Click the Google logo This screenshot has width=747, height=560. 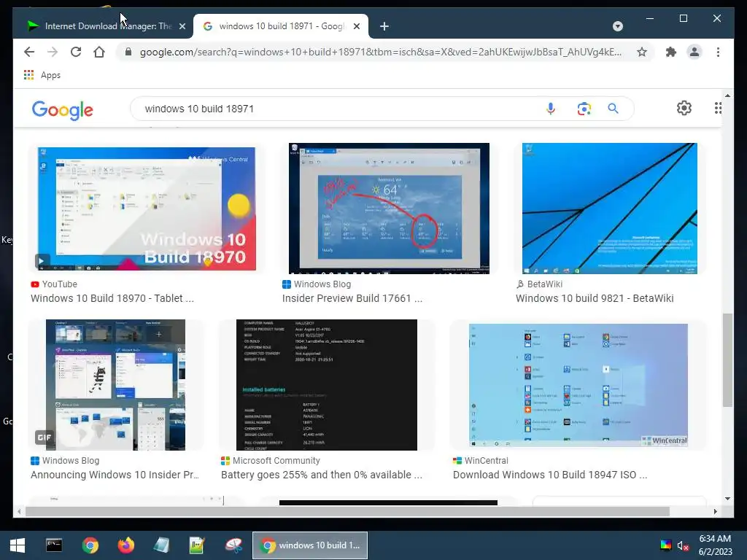(x=63, y=110)
